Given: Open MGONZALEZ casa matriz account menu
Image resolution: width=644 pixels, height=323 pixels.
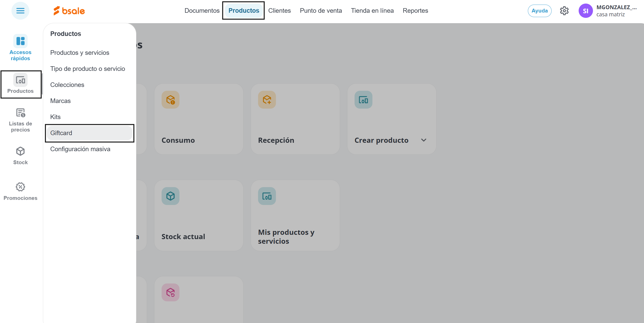Looking at the screenshot, I should point(616,11).
